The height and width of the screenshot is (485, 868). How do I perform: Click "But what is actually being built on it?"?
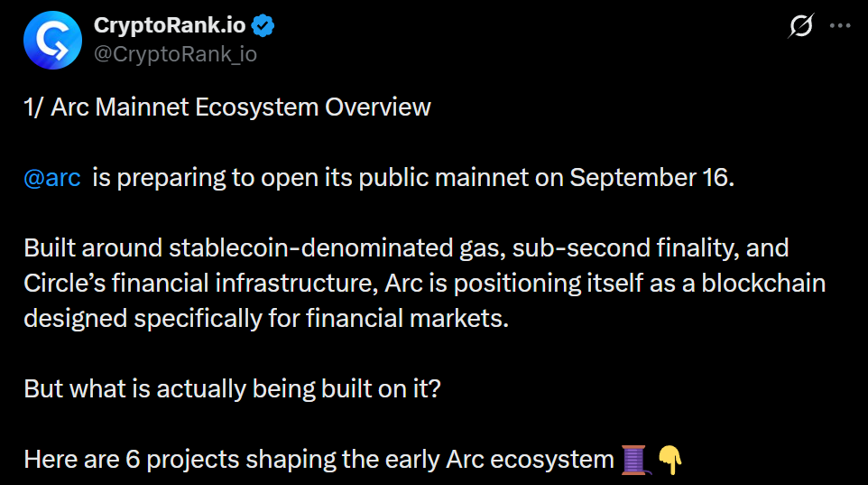pyautogui.click(x=233, y=388)
